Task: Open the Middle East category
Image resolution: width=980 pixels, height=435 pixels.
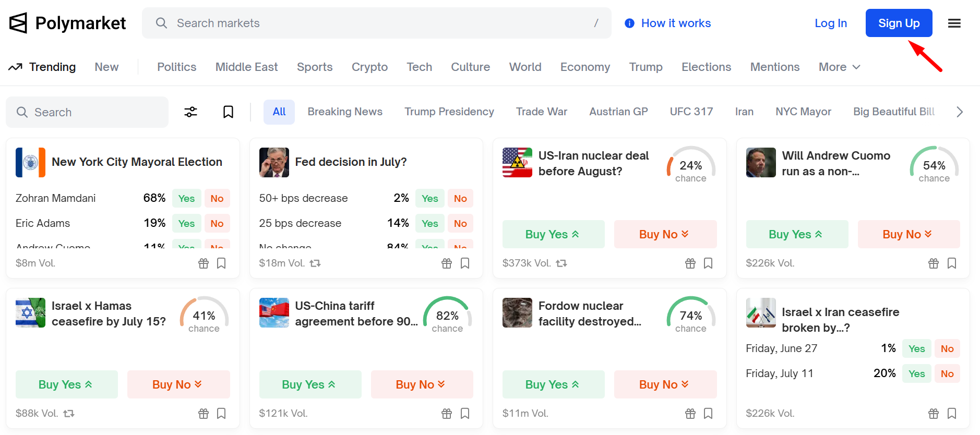Action: point(246,67)
